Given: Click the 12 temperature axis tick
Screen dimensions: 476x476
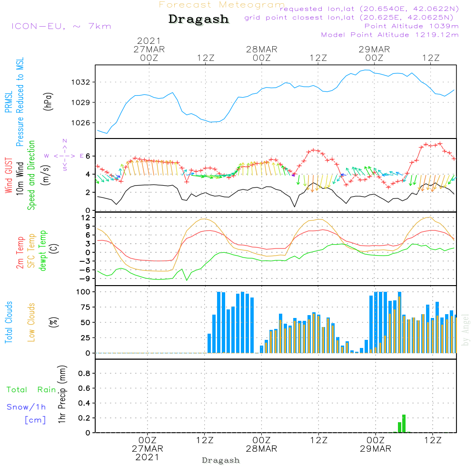Looking at the screenshot, I should pos(86,218).
